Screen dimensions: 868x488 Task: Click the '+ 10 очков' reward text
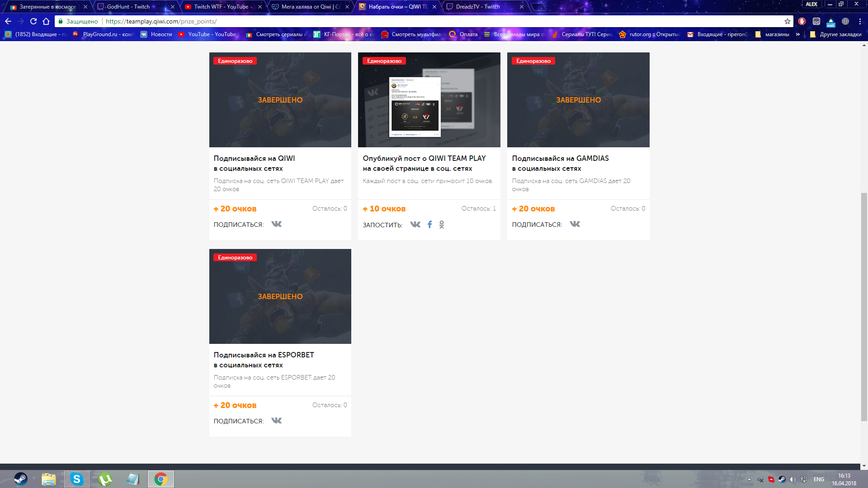click(384, 209)
